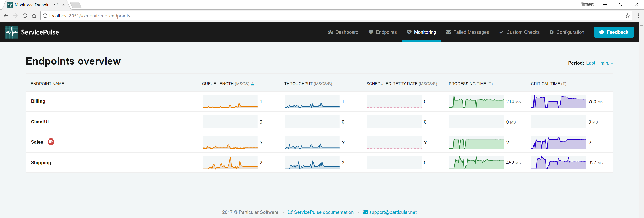Screen dimensions: 644x218
Task: Click the SCHEDULED RETRY RATE column header
Action: (x=401, y=84)
